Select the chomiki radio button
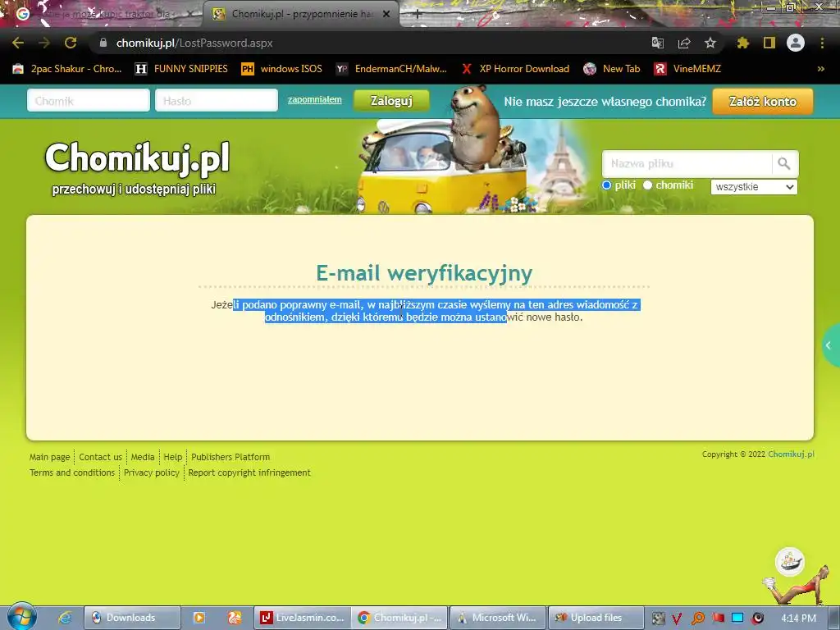 pos(648,185)
